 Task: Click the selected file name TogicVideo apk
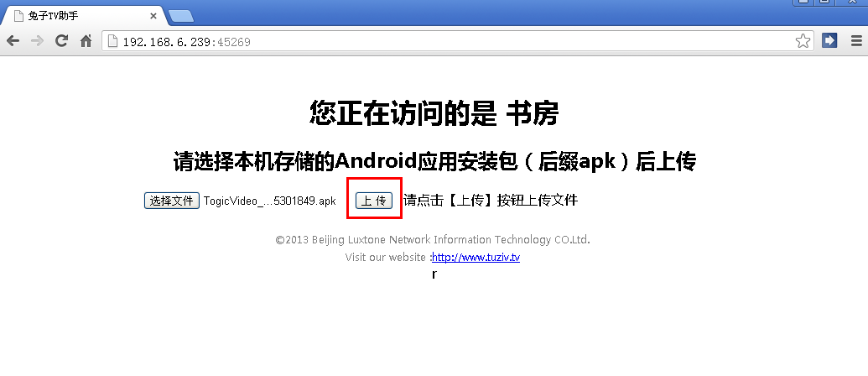pyautogui.click(x=269, y=201)
